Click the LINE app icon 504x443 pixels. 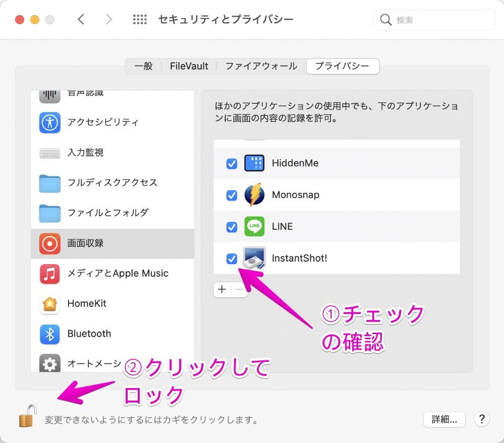(254, 226)
